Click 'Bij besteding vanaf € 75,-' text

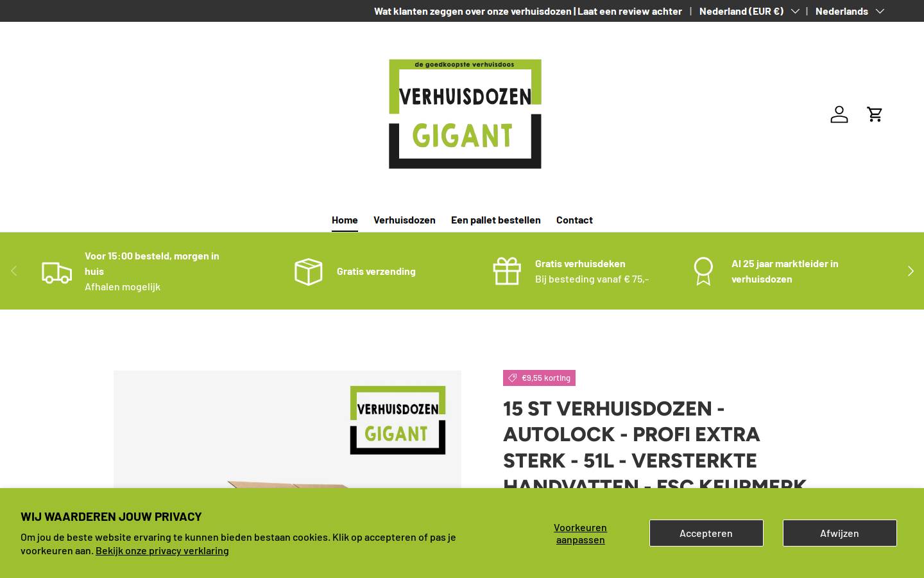tap(592, 279)
